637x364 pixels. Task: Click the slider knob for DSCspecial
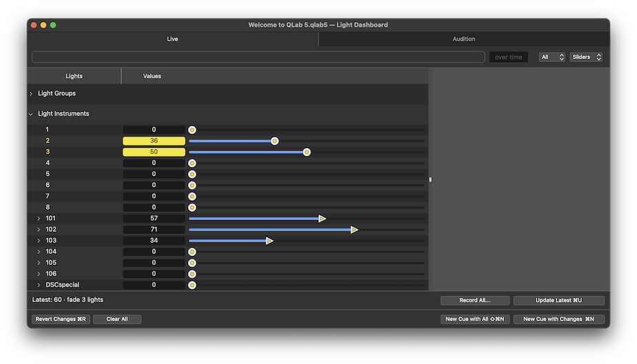click(192, 285)
